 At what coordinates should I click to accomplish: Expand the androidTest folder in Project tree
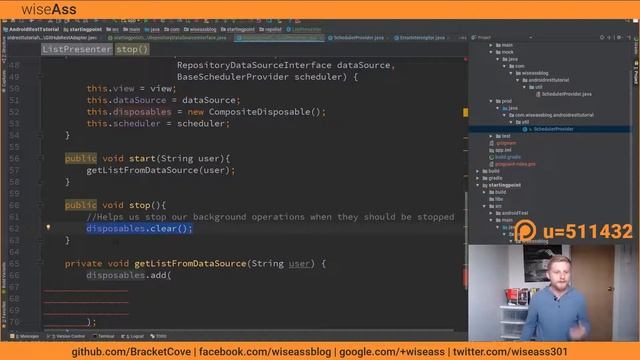491,213
